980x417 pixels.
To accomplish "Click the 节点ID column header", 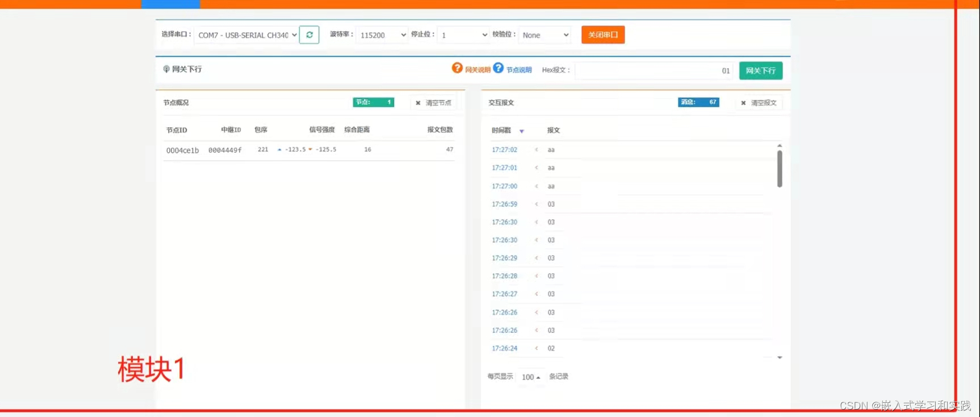I will [177, 130].
